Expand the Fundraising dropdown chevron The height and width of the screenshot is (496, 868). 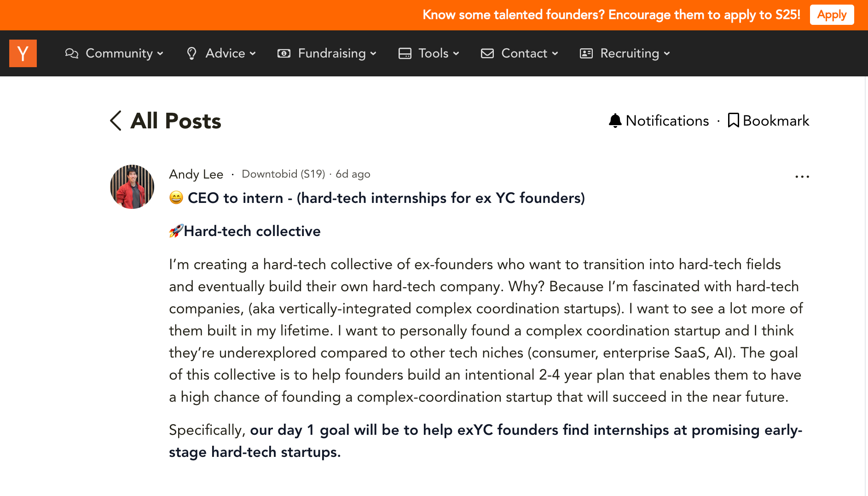click(x=373, y=54)
